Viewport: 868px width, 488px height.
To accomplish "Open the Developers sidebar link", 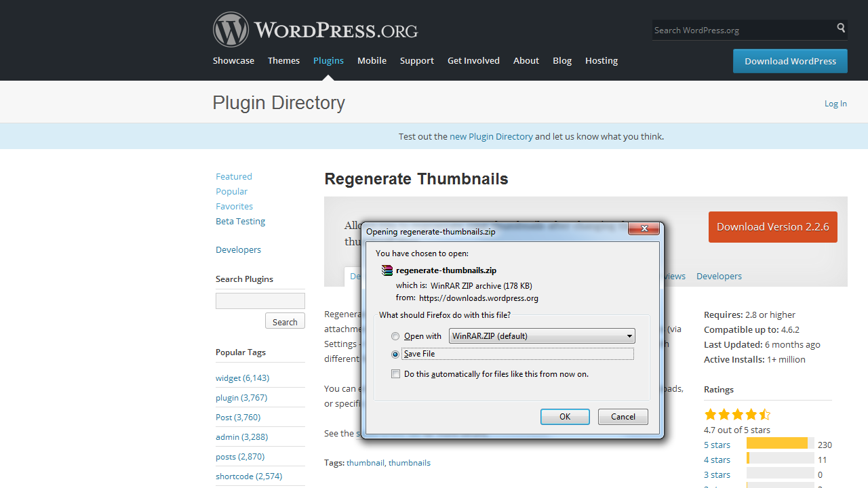I will [239, 249].
